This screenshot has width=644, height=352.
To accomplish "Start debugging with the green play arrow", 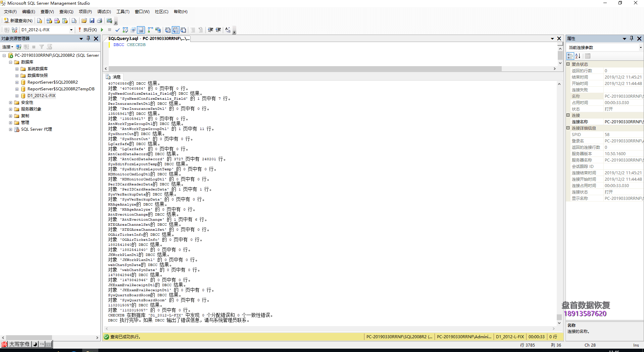I will click(102, 30).
